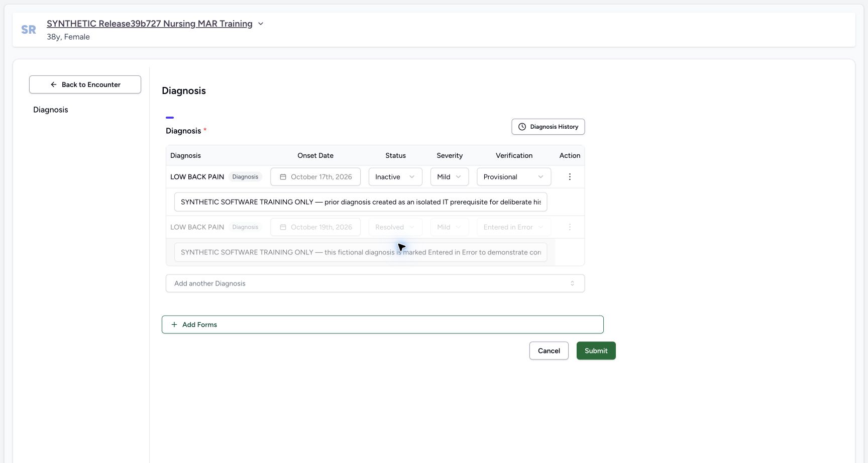
Task: Click the Severity column header
Action: [x=450, y=155]
